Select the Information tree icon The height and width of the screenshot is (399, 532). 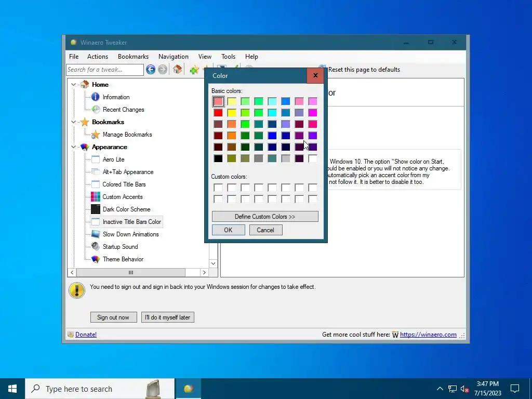click(x=96, y=97)
